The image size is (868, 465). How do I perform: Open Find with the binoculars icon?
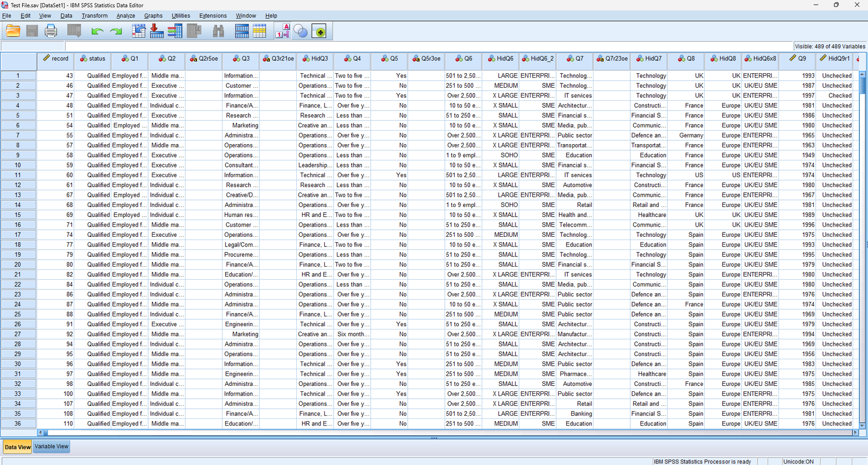click(218, 31)
